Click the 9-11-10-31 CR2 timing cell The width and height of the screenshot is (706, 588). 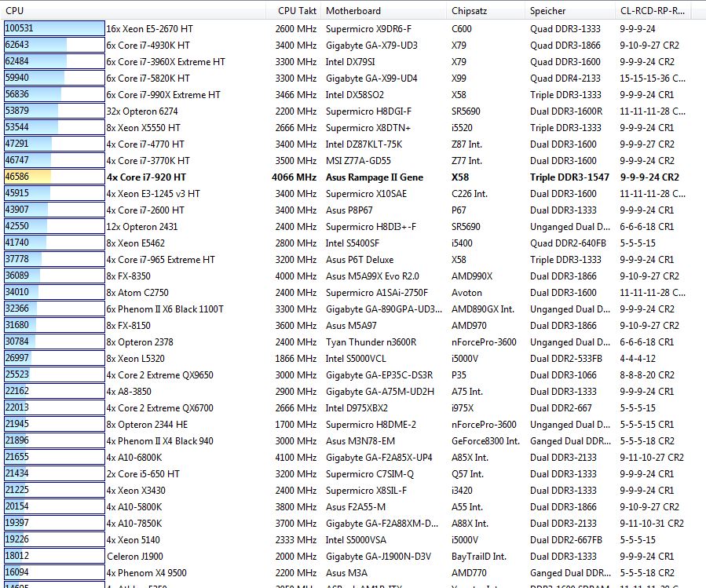(652, 524)
